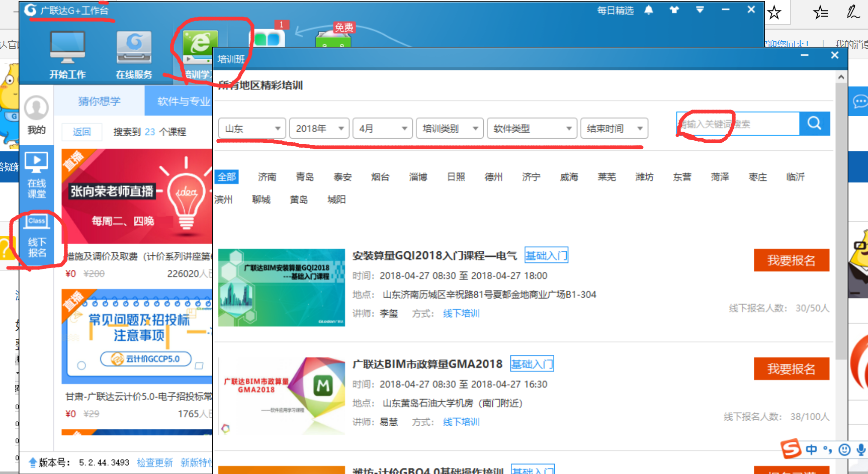Minimize the 培训班 window
868x474 pixels.
[x=805, y=55]
